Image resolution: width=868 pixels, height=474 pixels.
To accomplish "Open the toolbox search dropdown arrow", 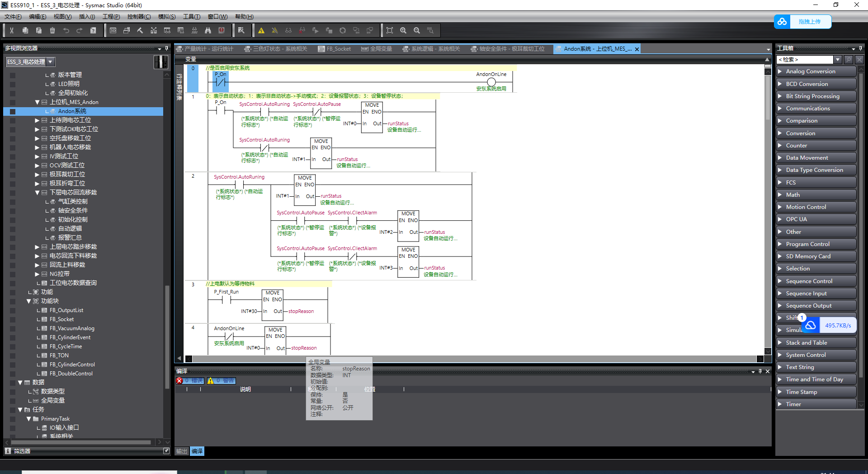I will [838, 60].
